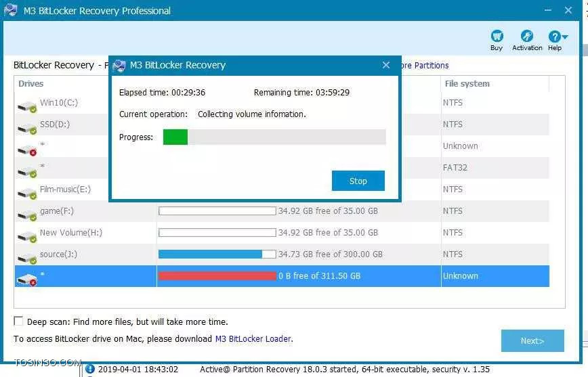Viewport: 588px width, 377px height.
Task: Click the New Volume(H:) '34.92 GB free' text
Action: click(328, 233)
